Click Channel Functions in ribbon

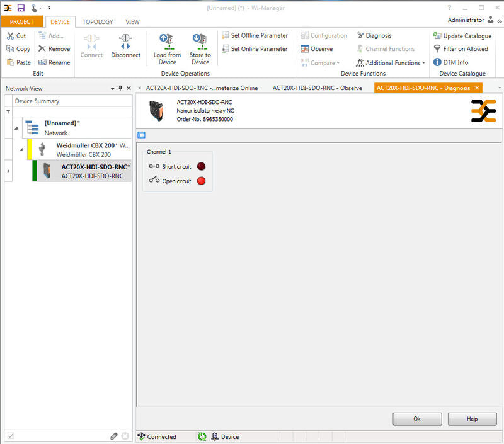(x=386, y=49)
